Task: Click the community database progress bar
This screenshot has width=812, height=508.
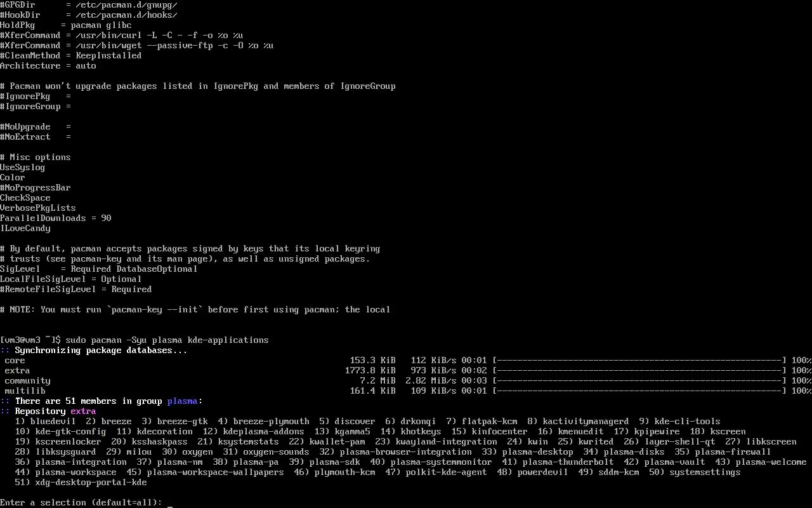Action: pyautogui.click(x=639, y=381)
